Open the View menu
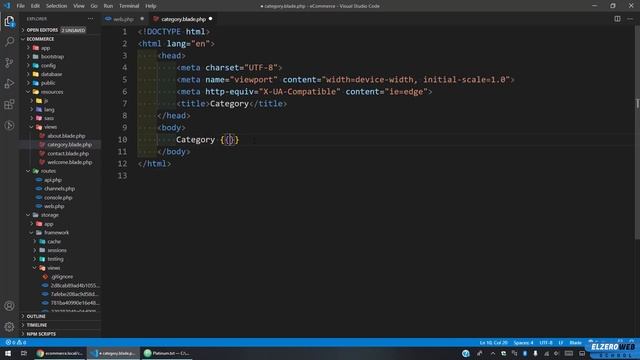This screenshot has height=360, width=640. 79,6
